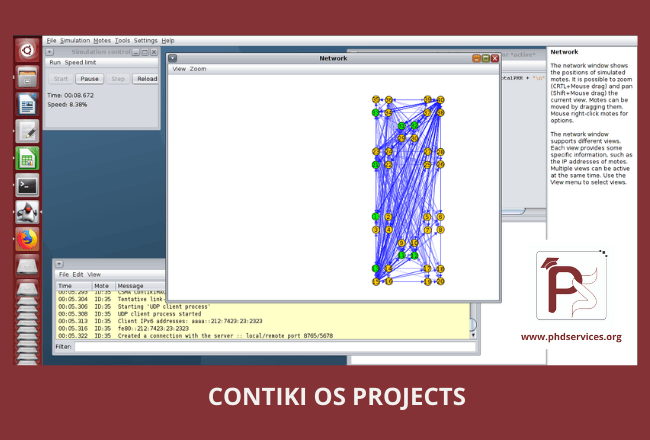650x440 pixels.
Task: Open the Files manager in the dock
Action: pyautogui.click(x=27, y=77)
